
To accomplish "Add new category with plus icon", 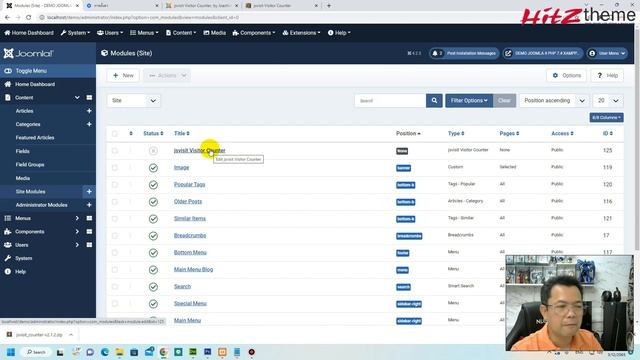I will click(x=89, y=124).
